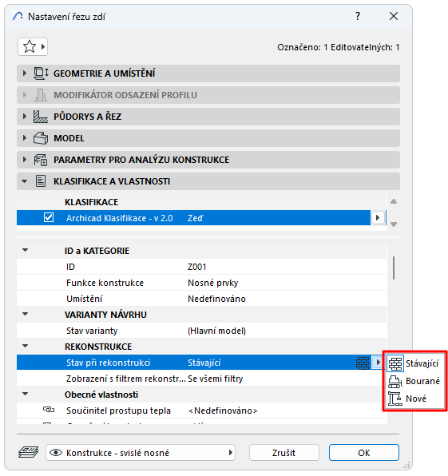Collapse the Varianty návrhu group
Screen dimensions: 448x476
26,314
